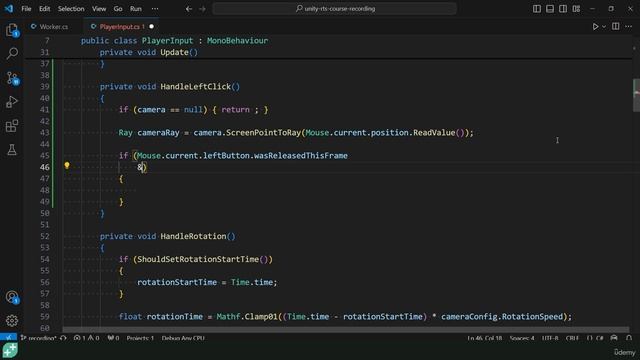Image resolution: width=640 pixels, height=360 pixels.
Task: Click the horizontal scrollbar at bottom
Action: click(x=346, y=329)
